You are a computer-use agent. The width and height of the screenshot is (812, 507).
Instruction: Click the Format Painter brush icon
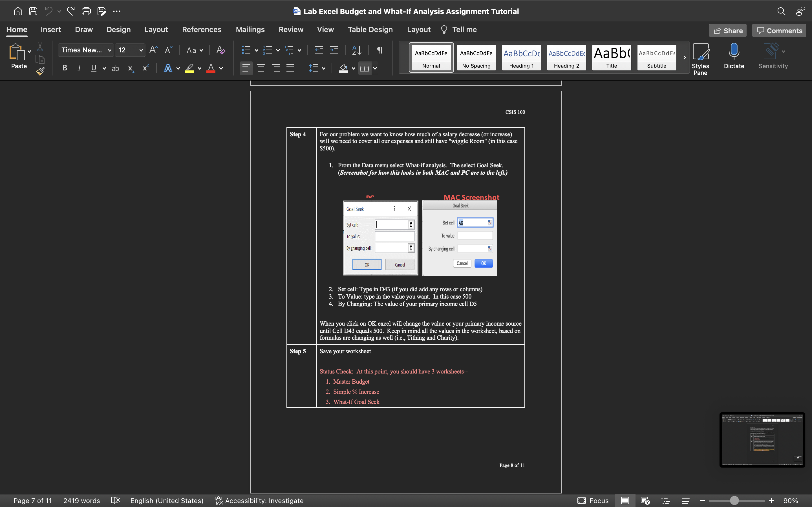pyautogui.click(x=40, y=71)
